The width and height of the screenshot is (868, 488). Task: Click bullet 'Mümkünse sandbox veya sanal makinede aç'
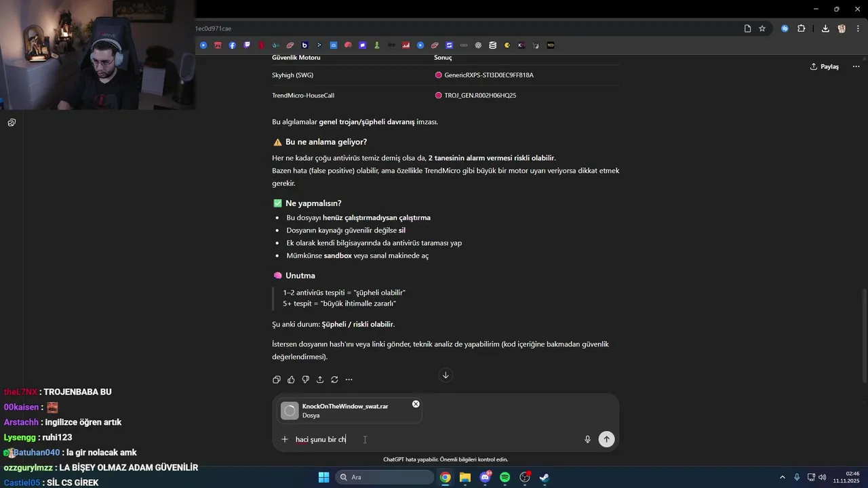[x=357, y=256]
